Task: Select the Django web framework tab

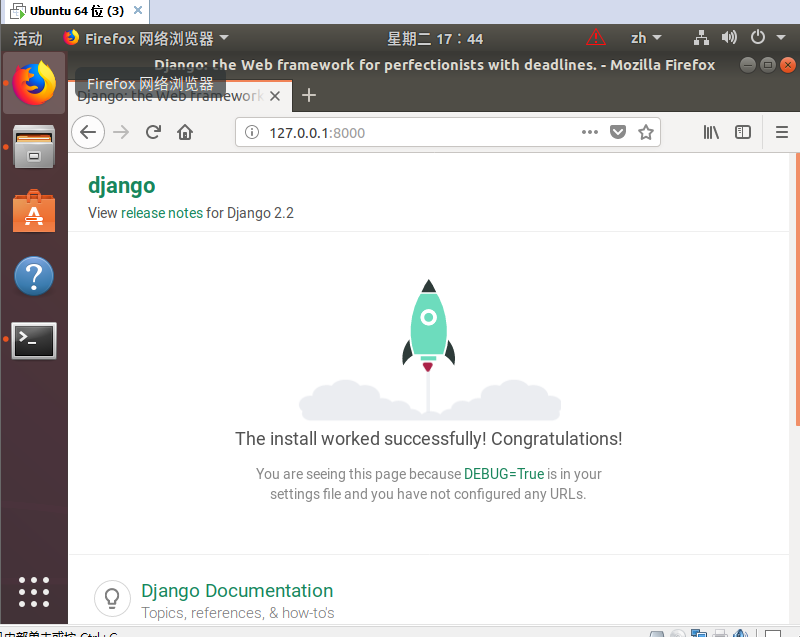Action: [180, 96]
